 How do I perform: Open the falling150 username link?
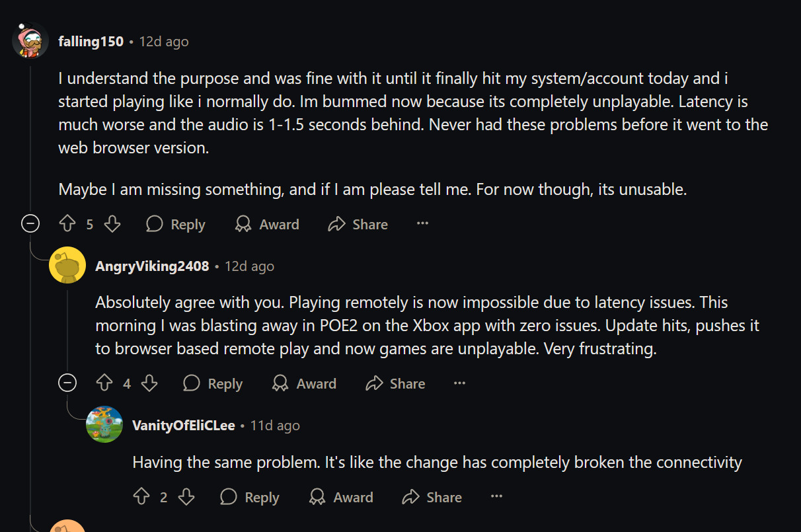(91, 42)
